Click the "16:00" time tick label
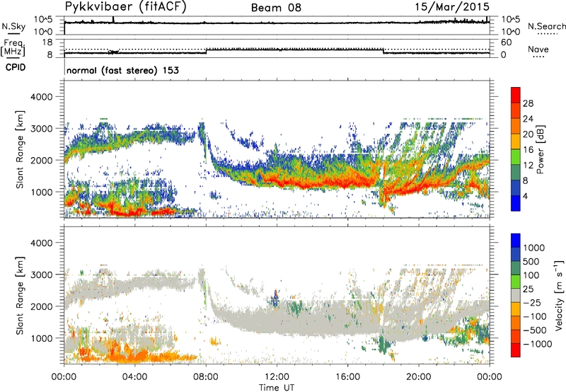The width and height of the screenshot is (566, 392). 347,377
